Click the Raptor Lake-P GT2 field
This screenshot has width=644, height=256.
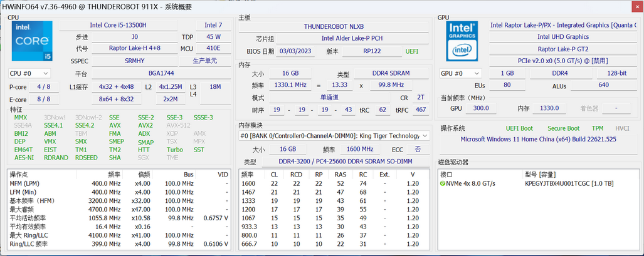point(563,49)
